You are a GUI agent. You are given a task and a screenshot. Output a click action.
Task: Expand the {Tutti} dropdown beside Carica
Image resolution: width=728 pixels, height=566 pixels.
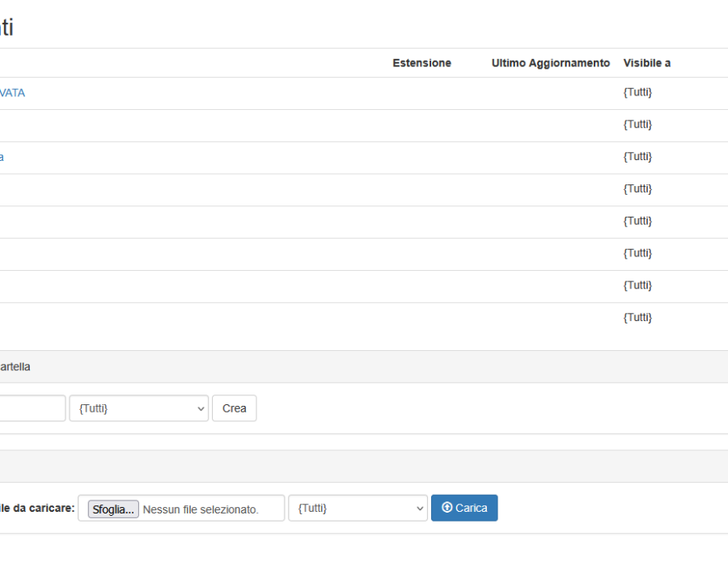point(358,508)
